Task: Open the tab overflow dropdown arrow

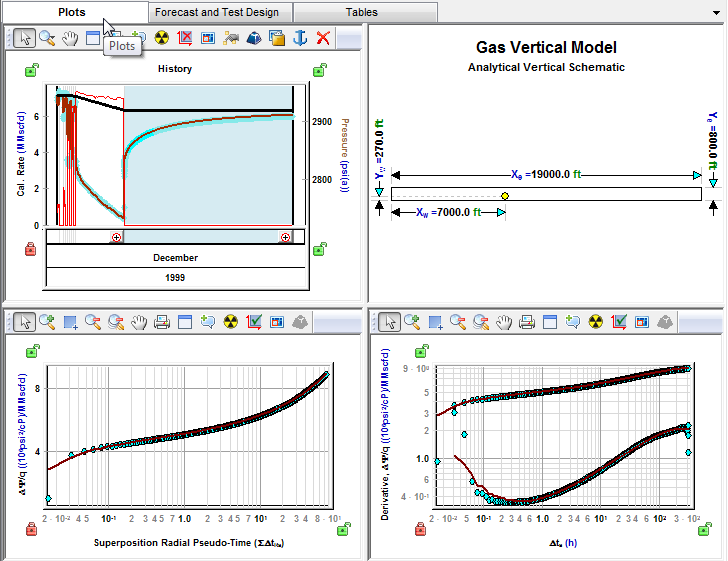Action: click(716, 13)
